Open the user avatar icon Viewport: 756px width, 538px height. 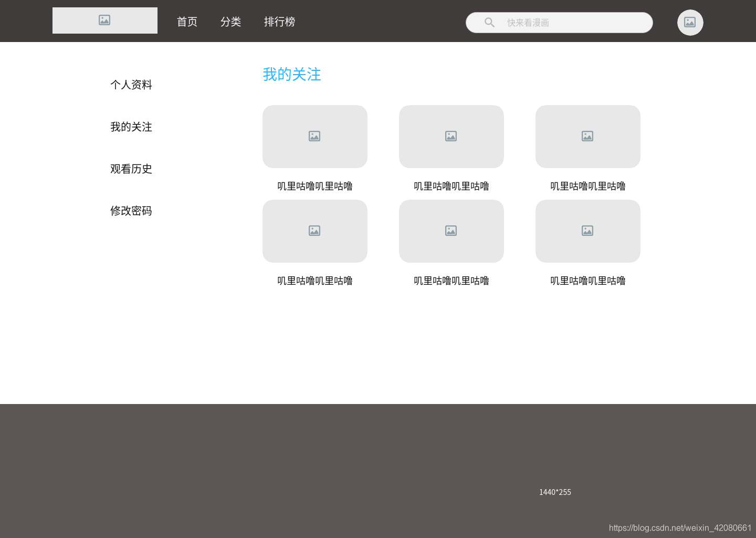pos(690,22)
